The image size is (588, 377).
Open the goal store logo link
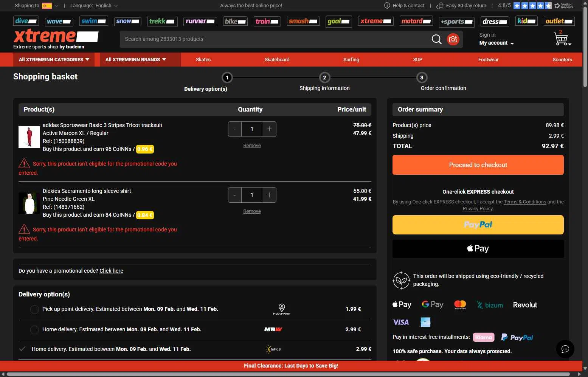tap(339, 21)
